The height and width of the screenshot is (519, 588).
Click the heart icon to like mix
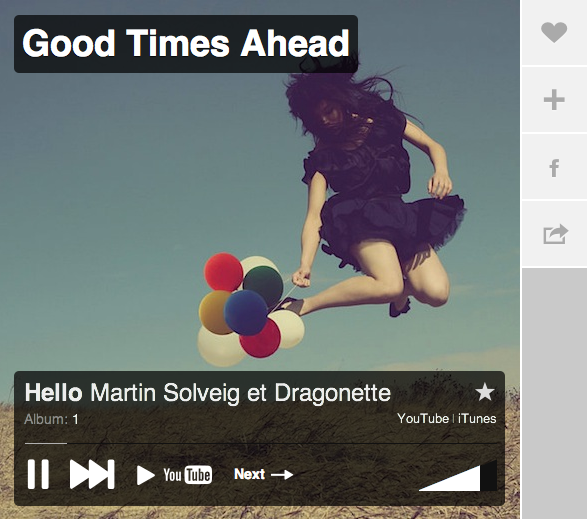554,32
